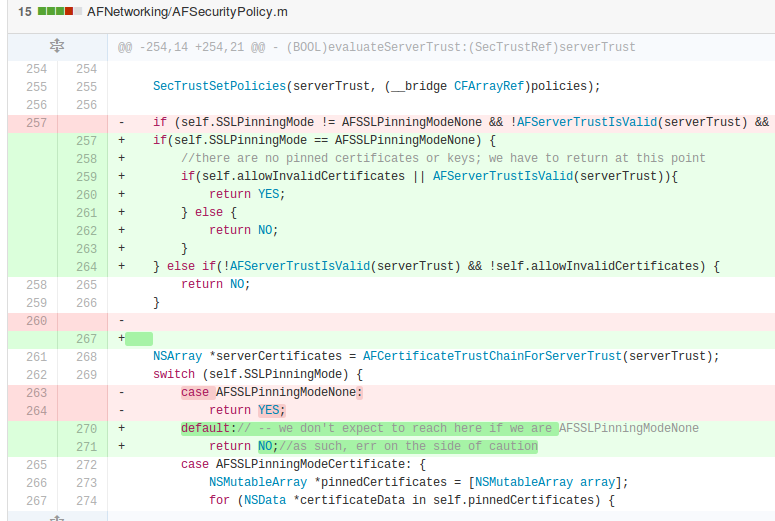This screenshot has width=775, height=521.
Task: Click line number 258 of the comment line
Action: [86, 159]
